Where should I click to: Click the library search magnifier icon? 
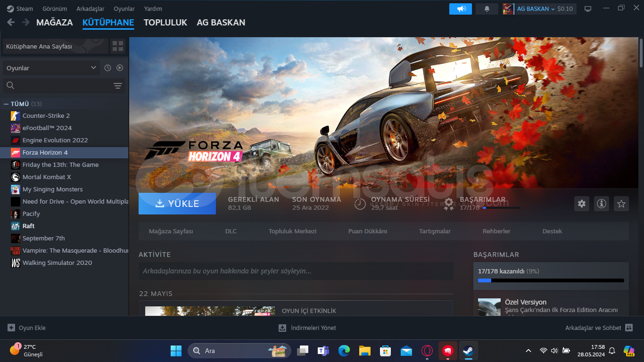[10, 85]
